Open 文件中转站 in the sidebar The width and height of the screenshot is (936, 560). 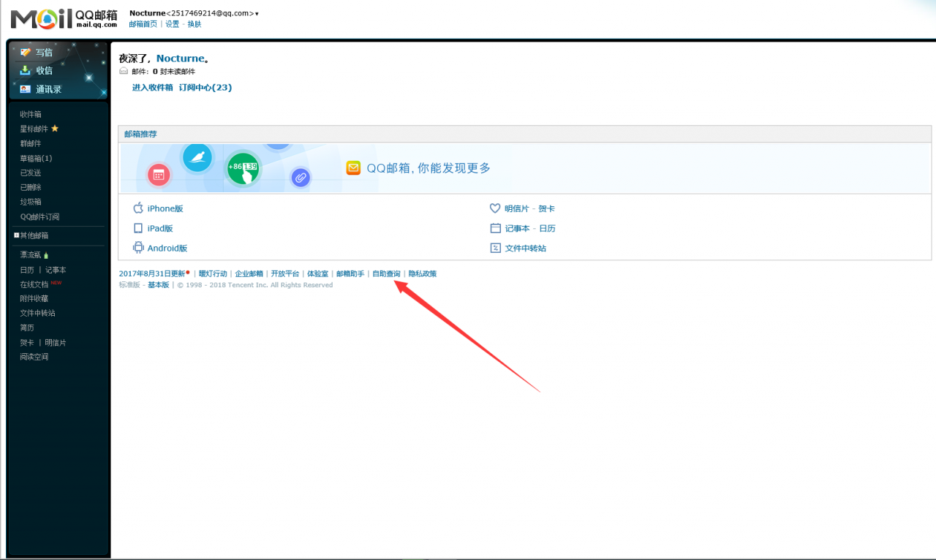pyautogui.click(x=37, y=313)
